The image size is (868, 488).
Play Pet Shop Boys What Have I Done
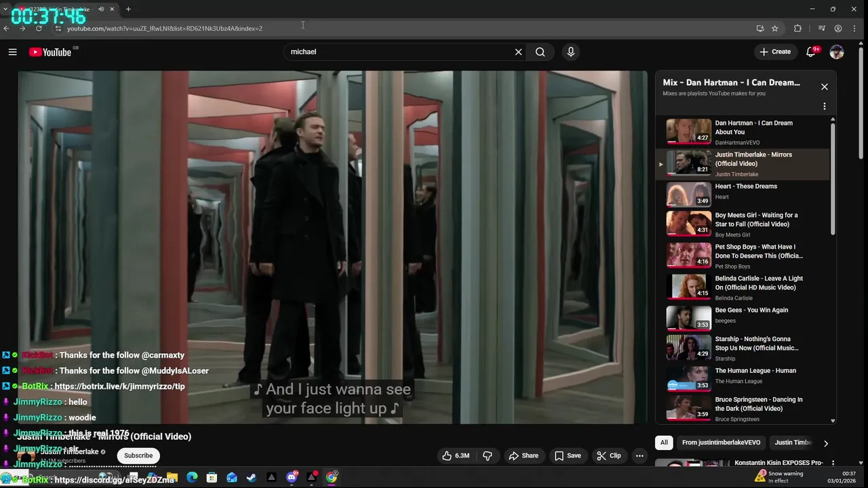pyautogui.click(x=743, y=256)
